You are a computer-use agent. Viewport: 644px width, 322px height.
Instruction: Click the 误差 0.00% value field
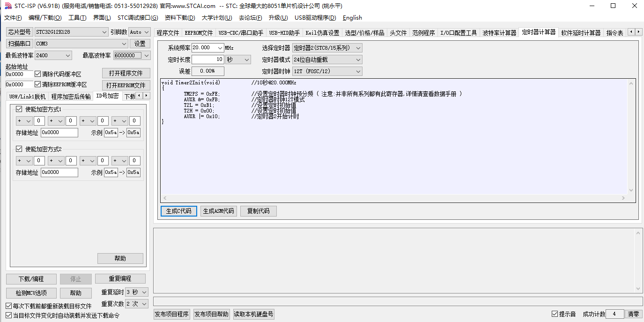tap(207, 71)
